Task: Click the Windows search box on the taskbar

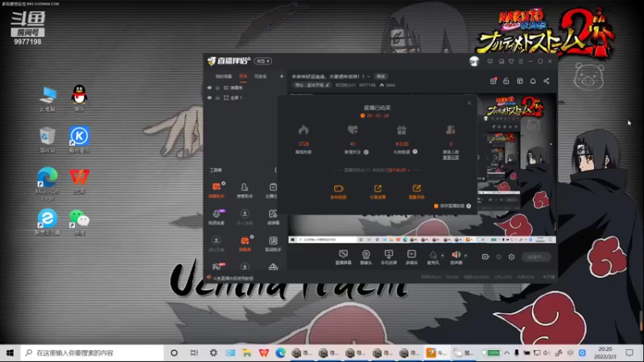Action: (x=92, y=353)
